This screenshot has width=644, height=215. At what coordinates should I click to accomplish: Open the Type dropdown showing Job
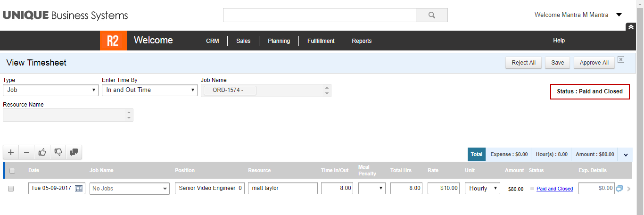coord(50,90)
